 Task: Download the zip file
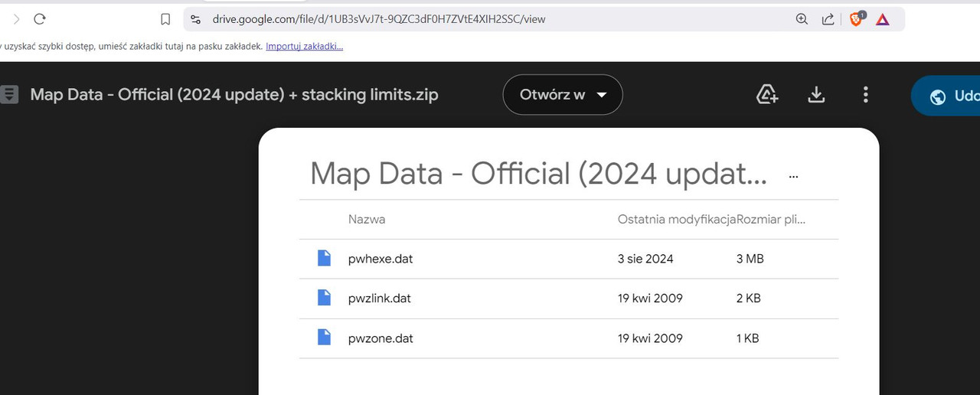(816, 95)
